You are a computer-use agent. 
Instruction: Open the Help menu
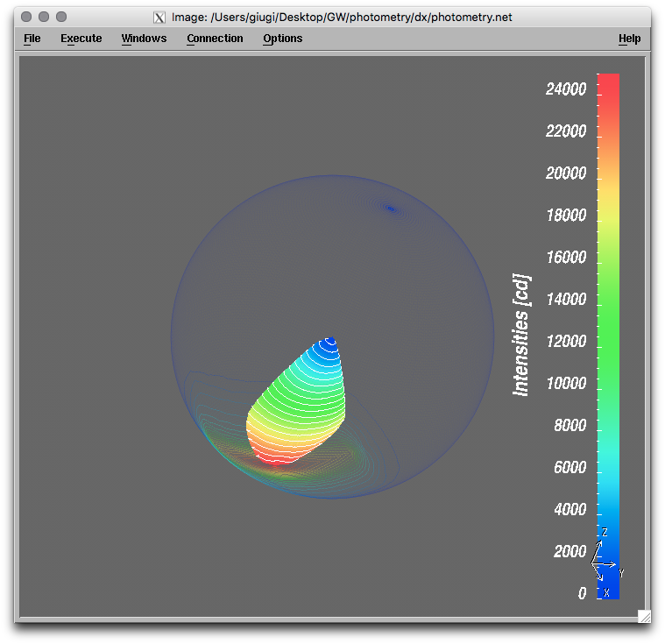[629, 39]
